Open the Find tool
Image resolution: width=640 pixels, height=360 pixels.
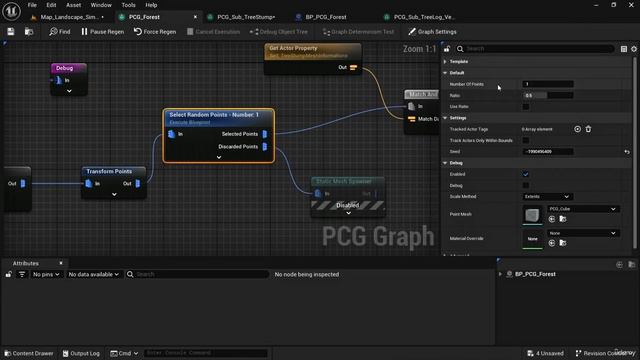[60, 31]
